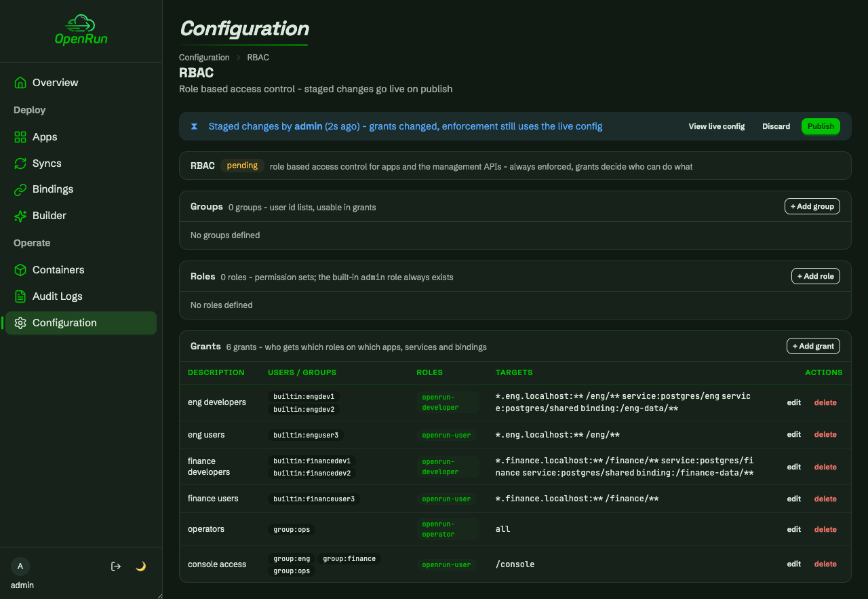Click the group:finance tag
Image resolution: width=868 pixels, height=599 pixels.
[x=349, y=558]
